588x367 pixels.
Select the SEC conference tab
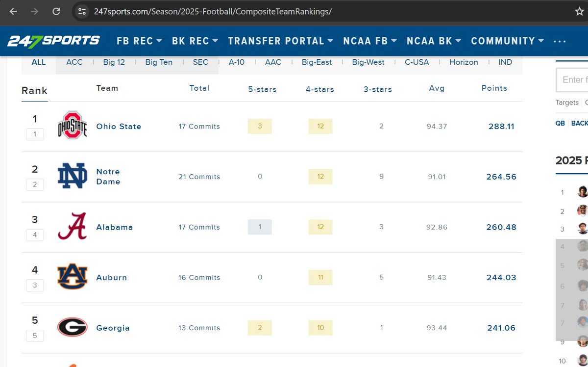200,62
